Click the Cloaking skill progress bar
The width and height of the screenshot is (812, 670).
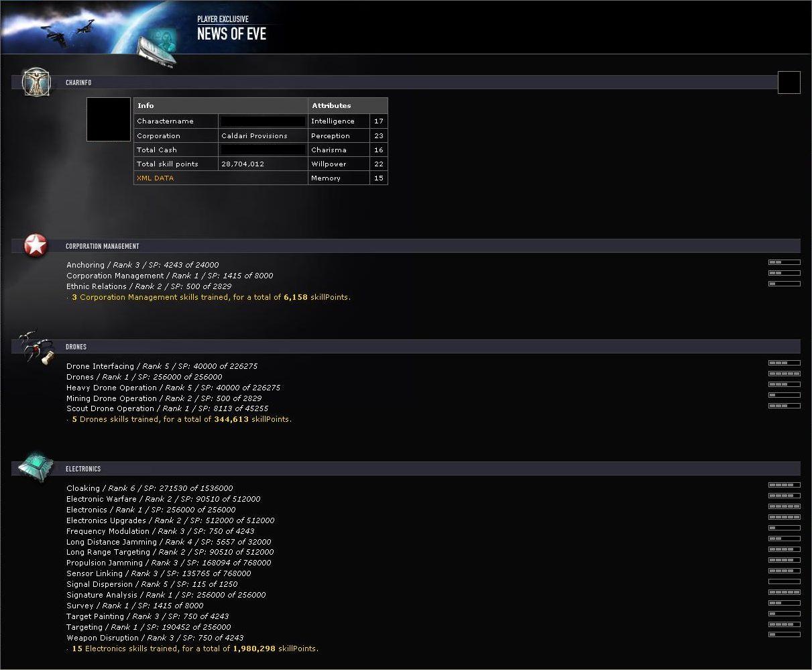[784, 485]
